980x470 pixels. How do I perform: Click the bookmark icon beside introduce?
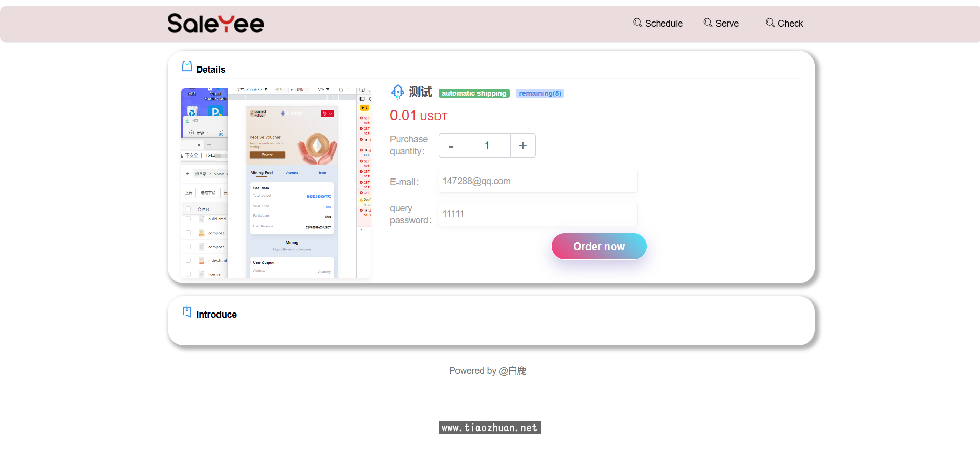(x=187, y=311)
